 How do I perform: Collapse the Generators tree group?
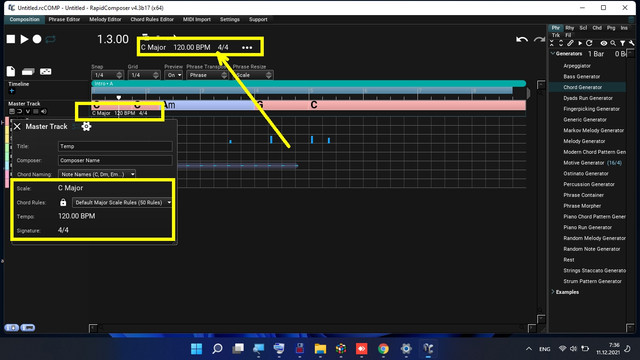(553, 53)
